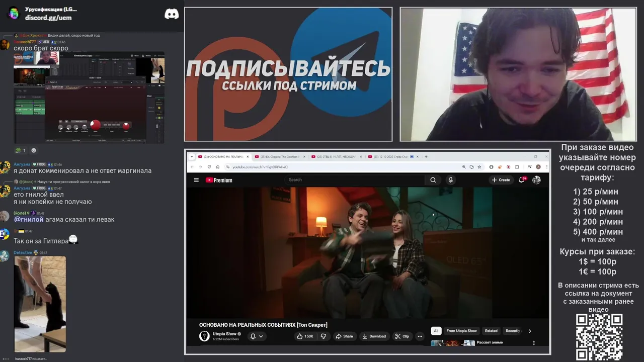
Task: Click the discord.gg/uem invite text
Action: tap(48, 18)
